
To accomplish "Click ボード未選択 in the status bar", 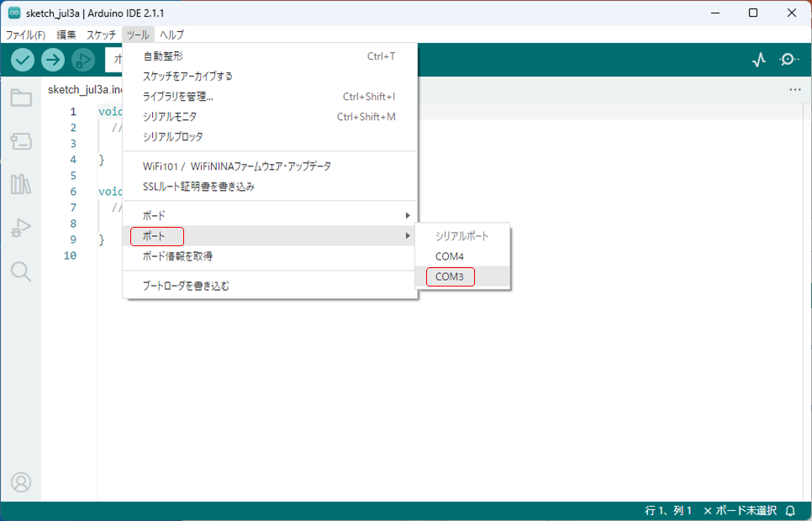I will [x=741, y=511].
